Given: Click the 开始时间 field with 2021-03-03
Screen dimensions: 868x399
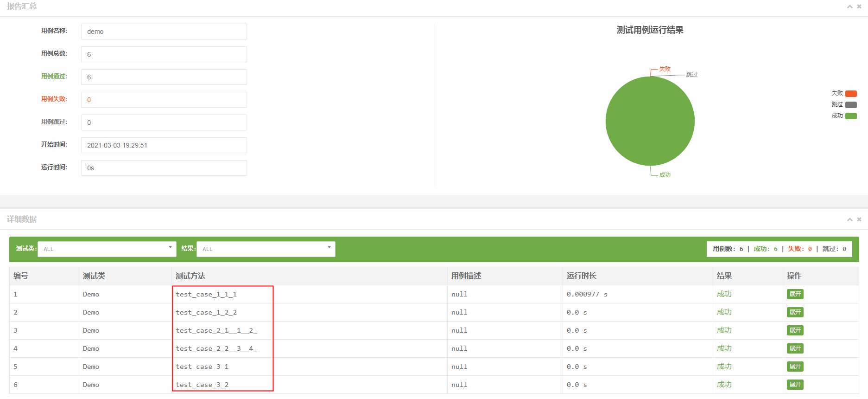Looking at the screenshot, I should pos(164,145).
